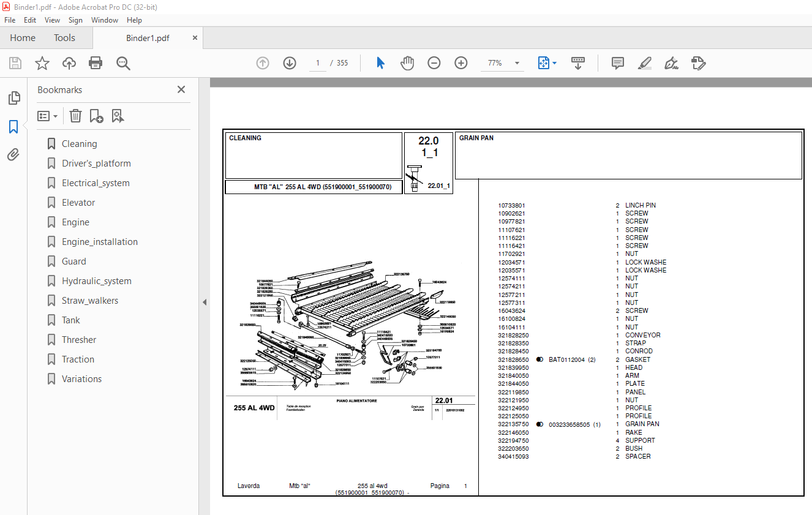The height and width of the screenshot is (515, 812).
Task: Open the Cleaning bookmark
Action: tap(79, 144)
